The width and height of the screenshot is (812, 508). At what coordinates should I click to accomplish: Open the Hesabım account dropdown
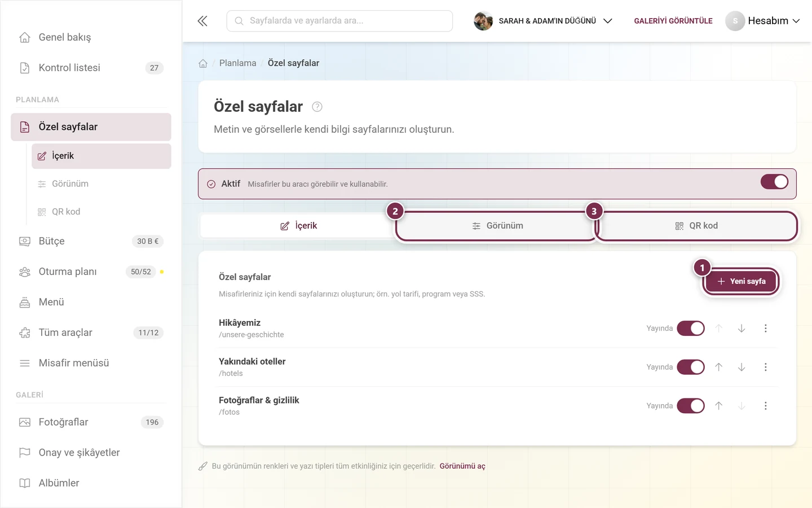762,21
